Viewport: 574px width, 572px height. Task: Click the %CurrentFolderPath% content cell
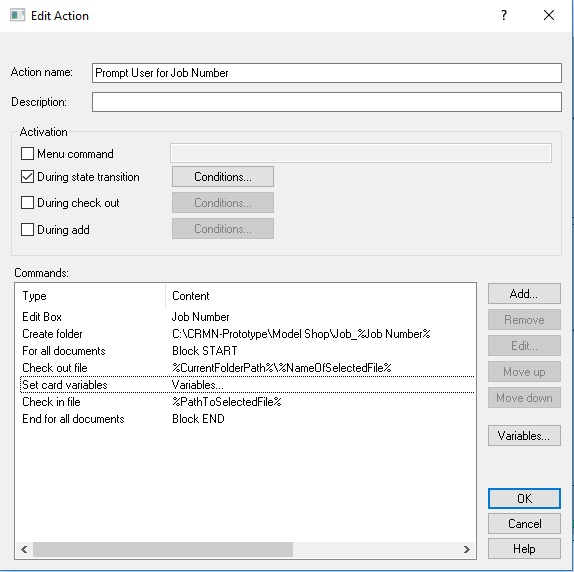point(282,368)
